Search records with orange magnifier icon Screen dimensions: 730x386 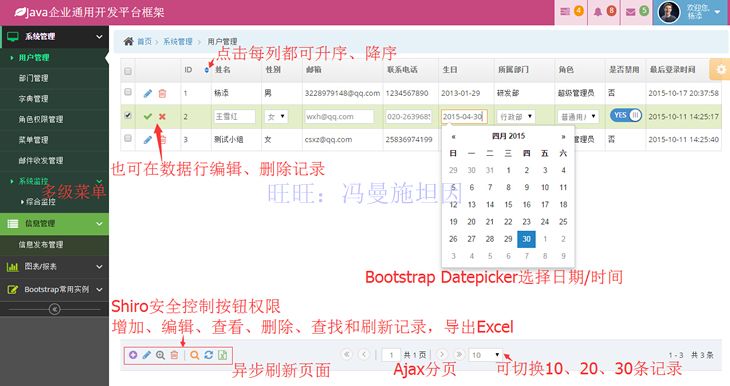click(195, 355)
